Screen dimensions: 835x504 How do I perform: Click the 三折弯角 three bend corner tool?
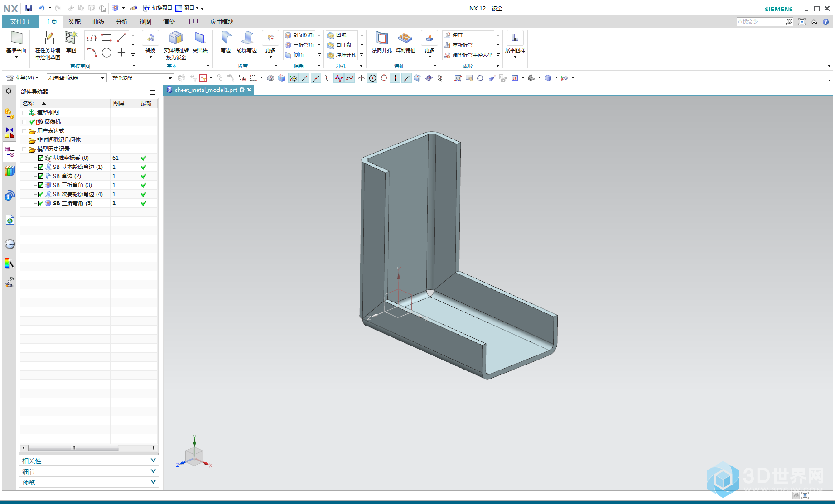pyautogui.click(x=299, y=45)
